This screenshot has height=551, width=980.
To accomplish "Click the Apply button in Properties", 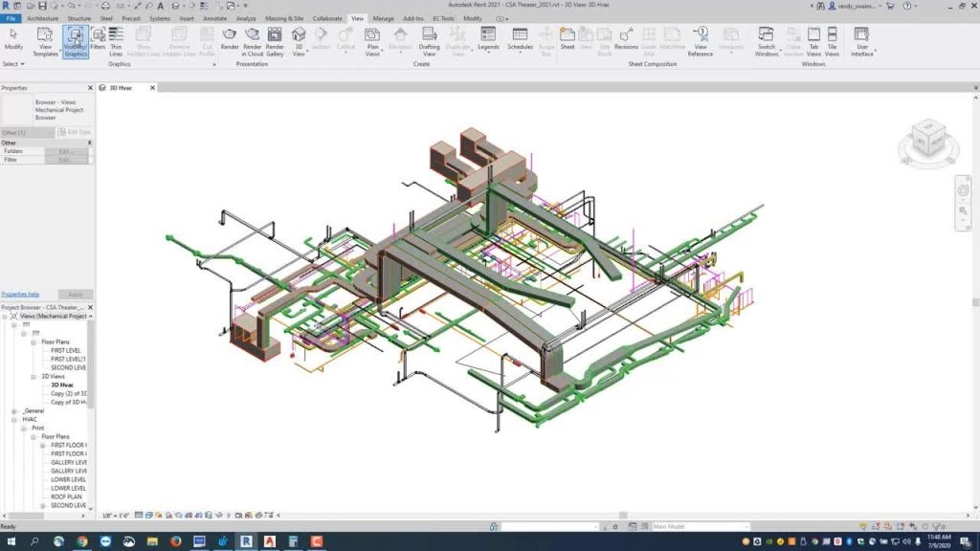I will click(x=75, y=295).
